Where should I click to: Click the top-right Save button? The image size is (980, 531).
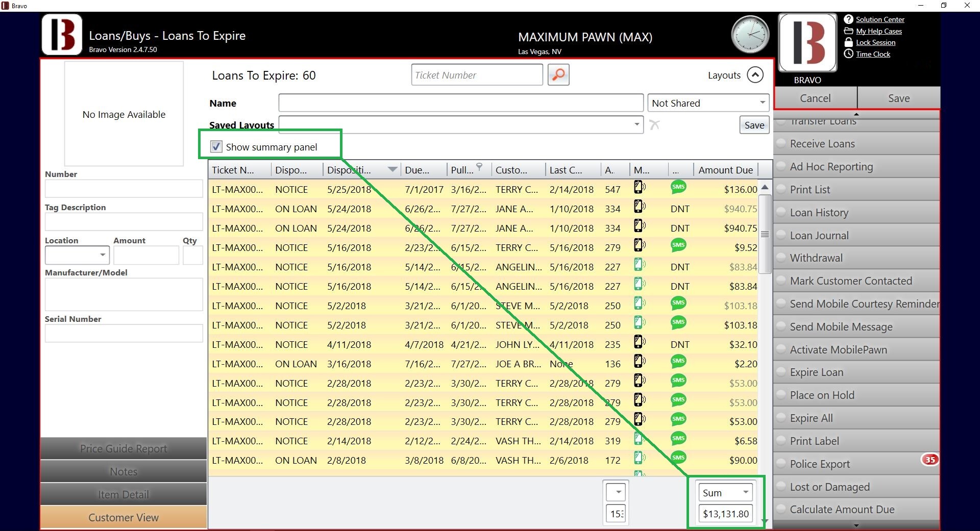click(898, 98)
